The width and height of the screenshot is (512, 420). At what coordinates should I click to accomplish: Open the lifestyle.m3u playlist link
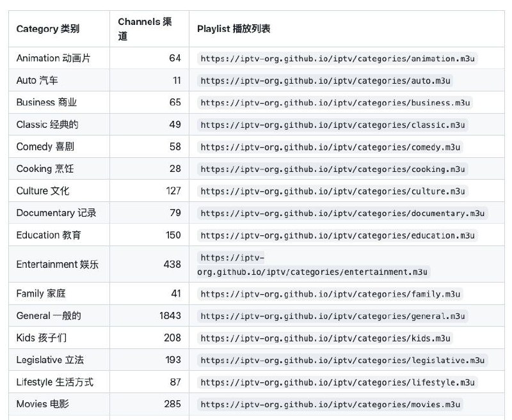click(337, 382)
